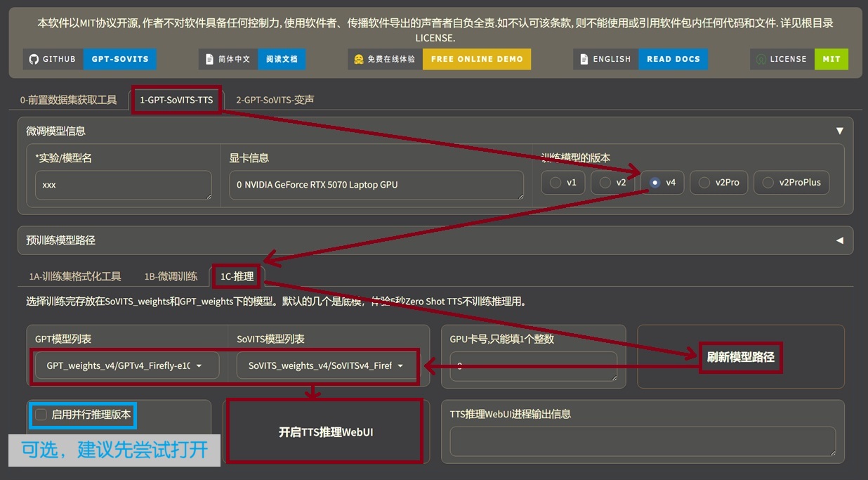Expand the 预训练模型路径 section
Image resolution: width=868 pixels, height=480 pixels.
point(839,240)
